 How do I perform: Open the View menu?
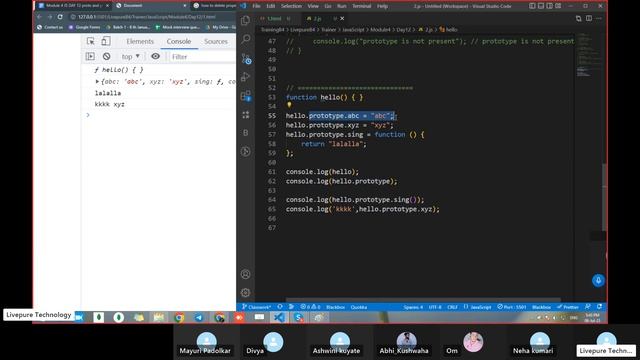(x=313, y=6)
